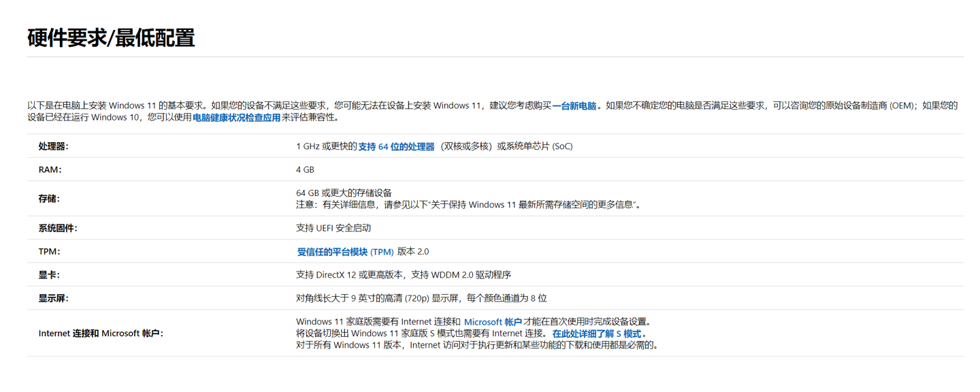Click the 系统固件 row label
Image resolution: width=980 pixels, height=392 pixels.
tap(57, 227)
